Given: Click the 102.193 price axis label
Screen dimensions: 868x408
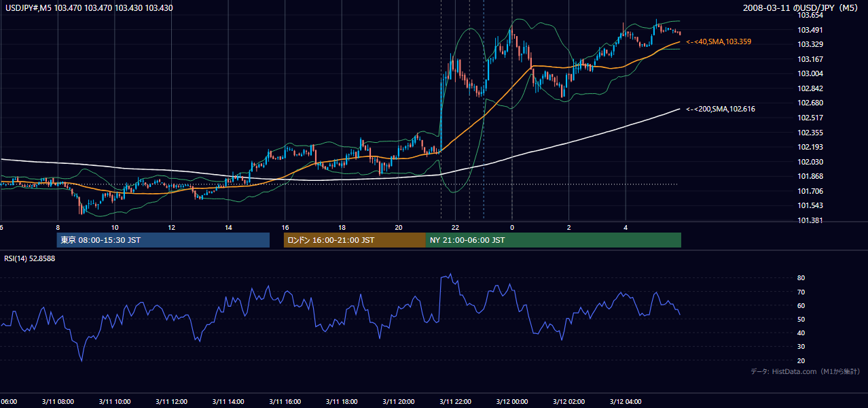Looking at the screenshot, I should tap(810, 147).
